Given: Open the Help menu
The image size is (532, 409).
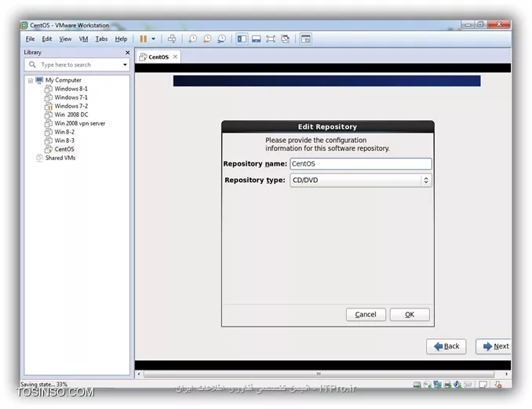Looking at the screenshot, I should [121, 39].
